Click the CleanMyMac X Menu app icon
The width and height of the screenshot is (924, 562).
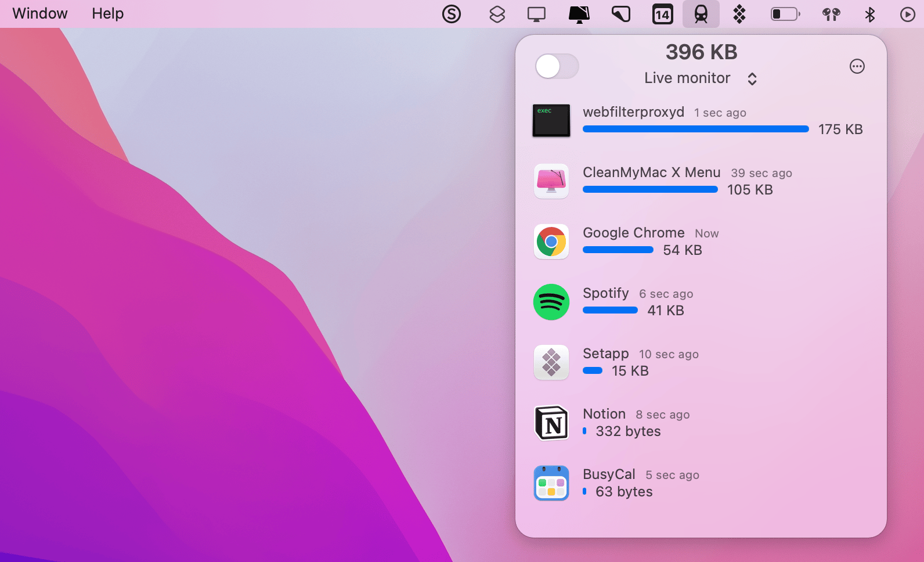tap(551, 181)
